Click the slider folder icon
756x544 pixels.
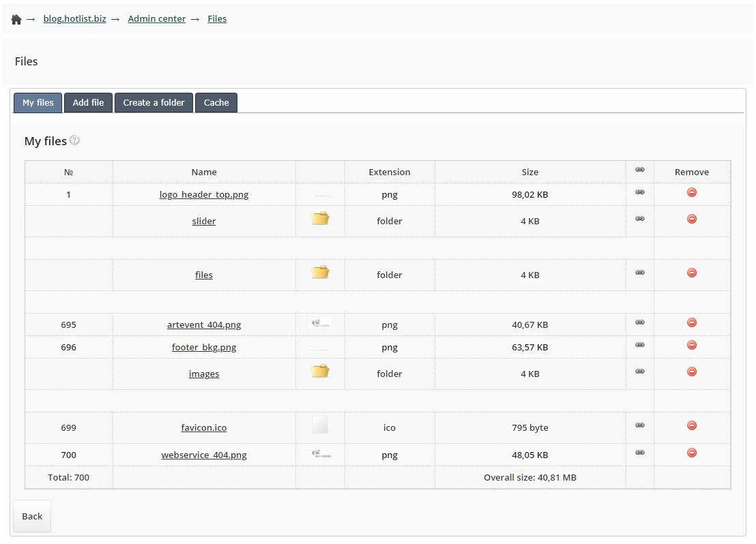(x=320, y=218)
